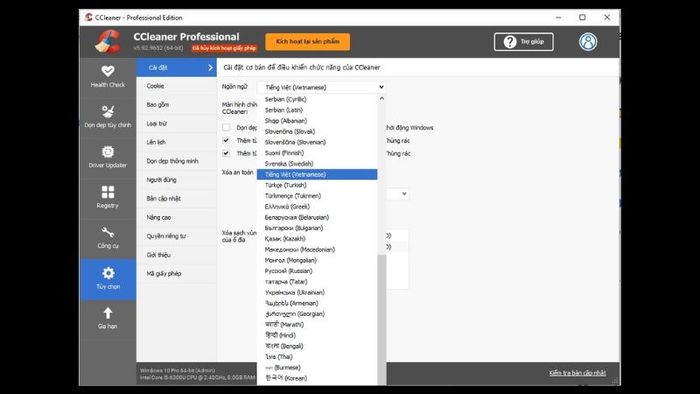Collapse the Ngôn ngữ language dropdown

tap(321, 87)
